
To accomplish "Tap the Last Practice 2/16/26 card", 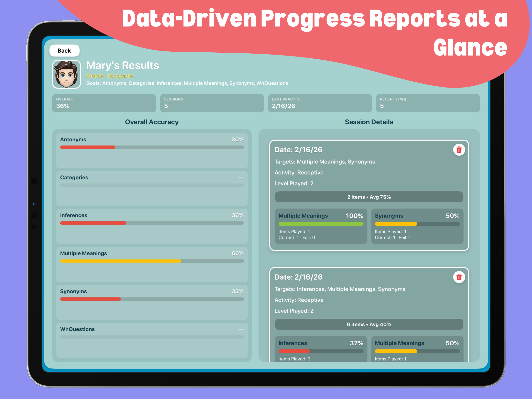I will tap(320, 103).
